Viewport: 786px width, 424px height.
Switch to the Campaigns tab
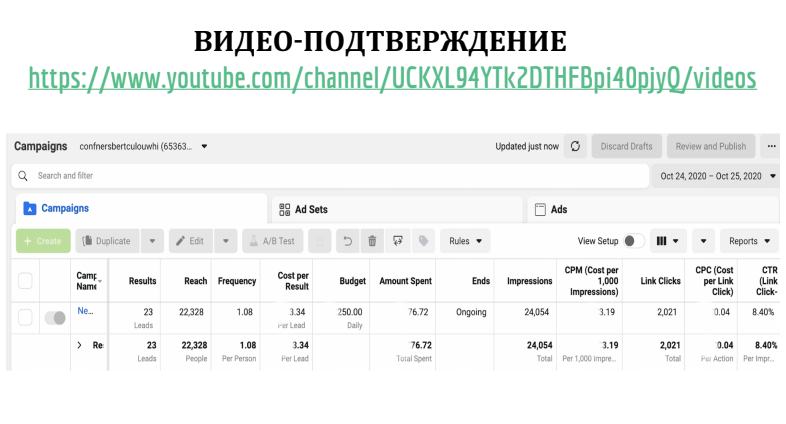[139, 208]
